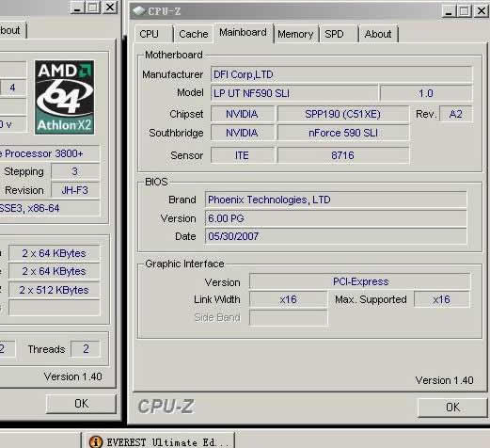Click the CPU-Z logo at bottom
490x448 pixels.
tap(166, 407)
